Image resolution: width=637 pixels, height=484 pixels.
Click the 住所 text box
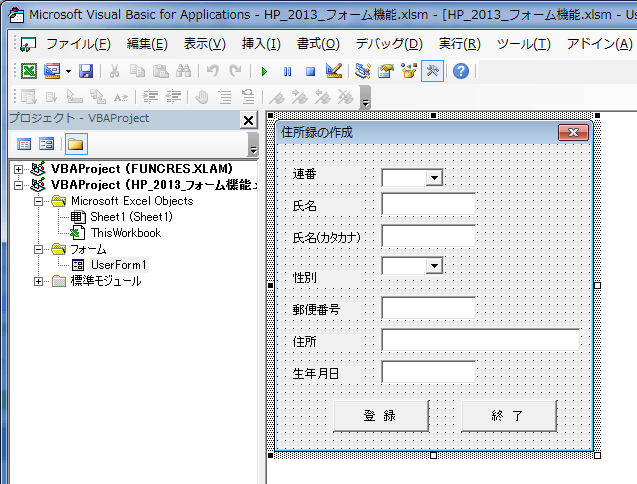[480, 340]
